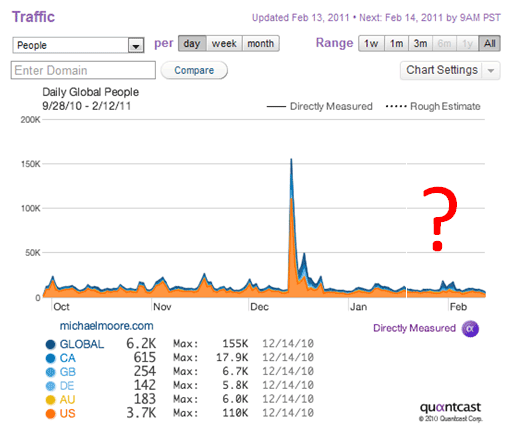The height and width of the screenshot is (433, 527).
Task: Set range to 3m
Action: 420,43
